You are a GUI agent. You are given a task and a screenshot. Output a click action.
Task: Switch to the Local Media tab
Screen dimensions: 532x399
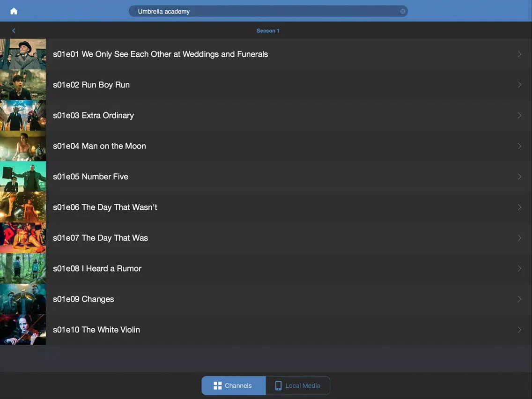298,385
